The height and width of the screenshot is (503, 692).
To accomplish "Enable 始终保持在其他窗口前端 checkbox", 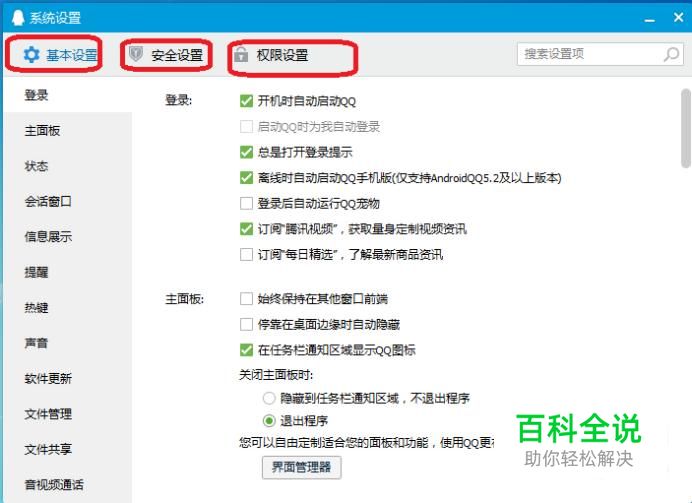I will [x=246, y=299].
